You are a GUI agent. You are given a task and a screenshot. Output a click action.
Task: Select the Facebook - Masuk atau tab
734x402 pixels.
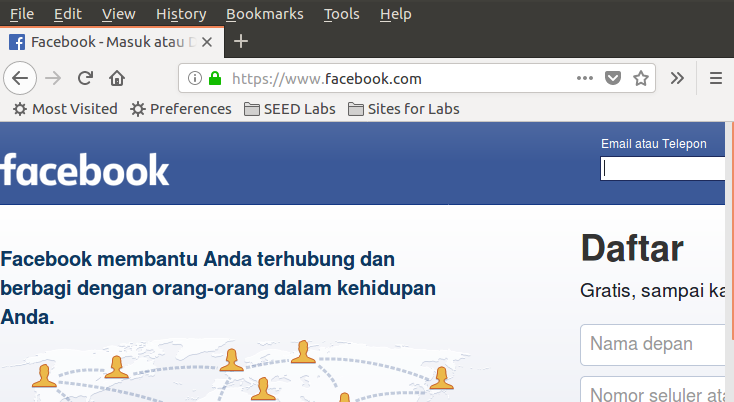[112, 42]
